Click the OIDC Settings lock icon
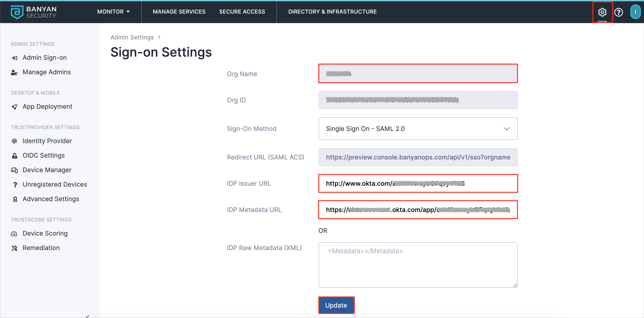This screenshot has height=318, width=644. pyautogui.click(x=14, y=156)
